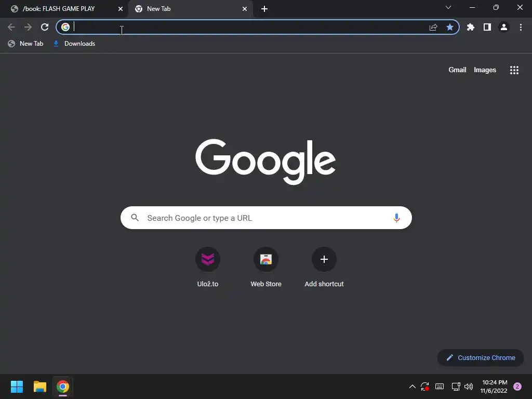Share this page via the share icon
Viewport: 532px width, 399px height.
(x=433, y=27)
